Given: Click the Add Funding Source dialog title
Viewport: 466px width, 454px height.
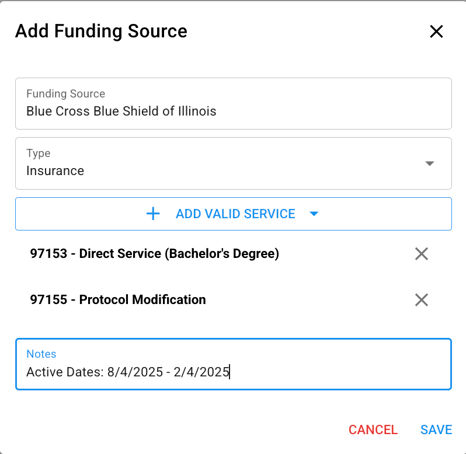Looking at the screenshot, I should 101,31.
